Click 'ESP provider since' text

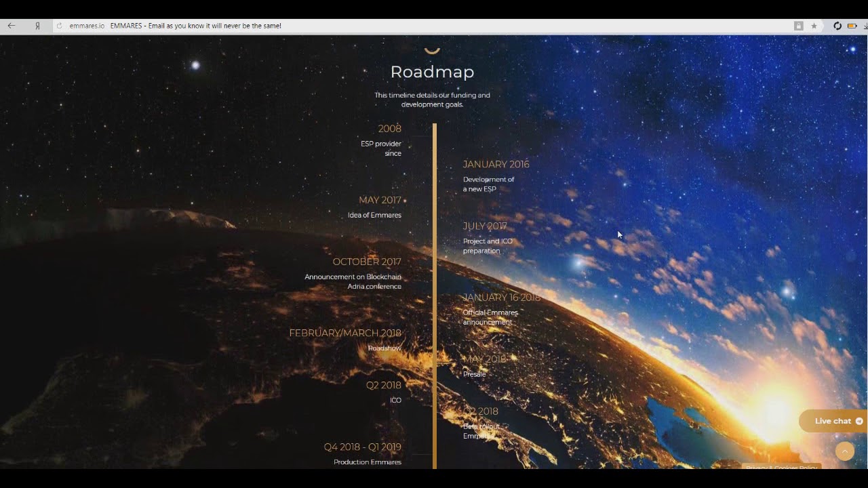click(x=381, y=148)
